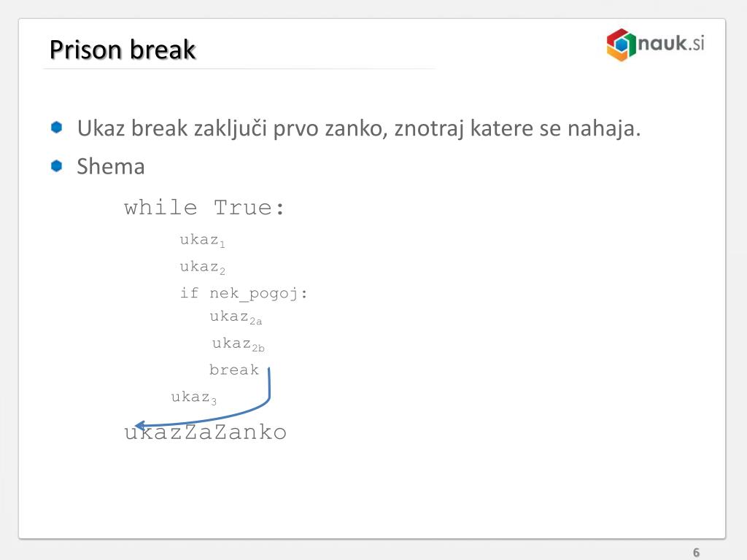Click the blue curved arrow's head
The width and height of the screenshot is (747, 560).
(141, 425)
